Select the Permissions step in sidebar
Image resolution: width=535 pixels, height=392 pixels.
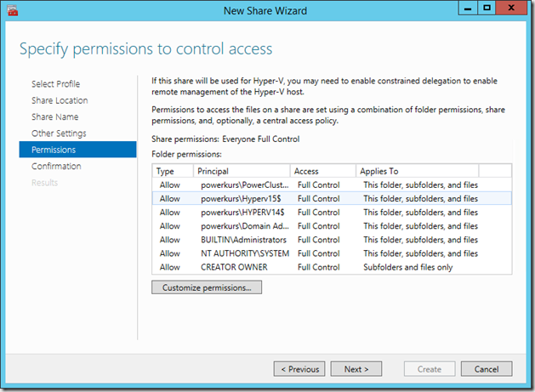pyautogui.click(x=54, y=150)
